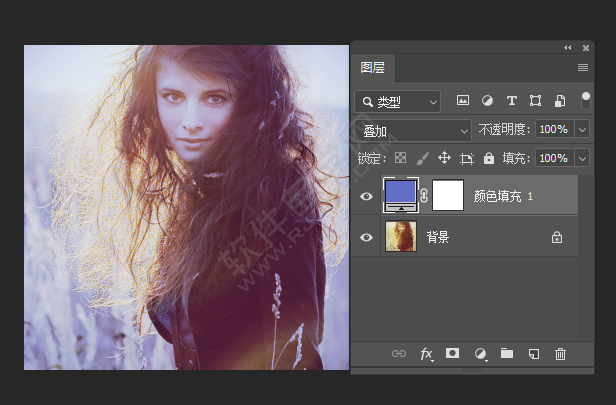Open the Layers panel flyout menu

tap(583, 67)
